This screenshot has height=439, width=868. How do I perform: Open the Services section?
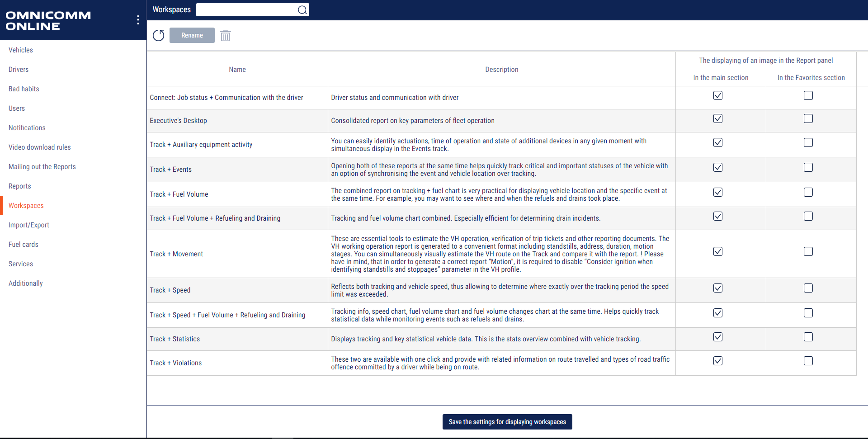(x=21, y=264)
